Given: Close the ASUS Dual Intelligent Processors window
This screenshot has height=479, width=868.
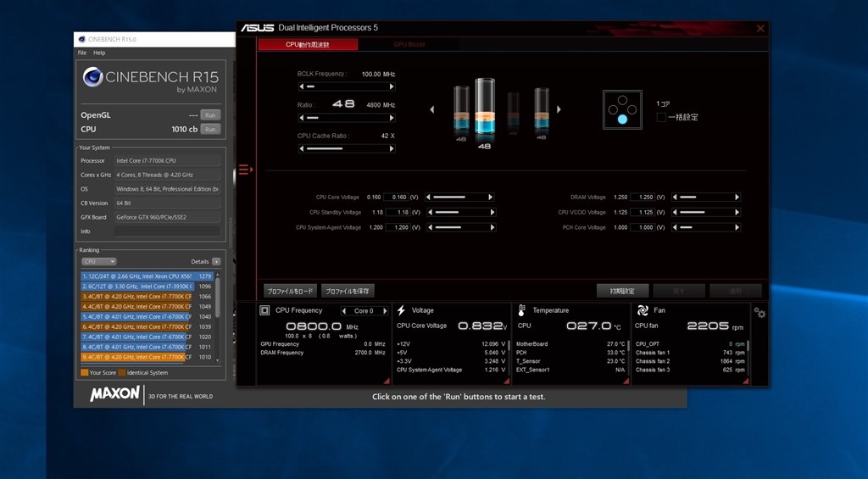Looking at the screenshot, I should click(x=760, y=28).
